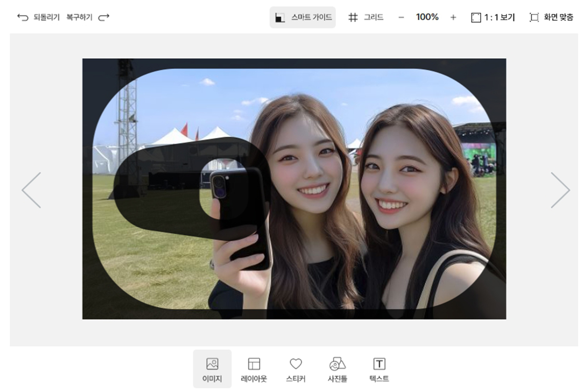This screenshot has height=392, width=588.
Task: Open the 레이아웃 layout tool
Action: coord(254,369)
